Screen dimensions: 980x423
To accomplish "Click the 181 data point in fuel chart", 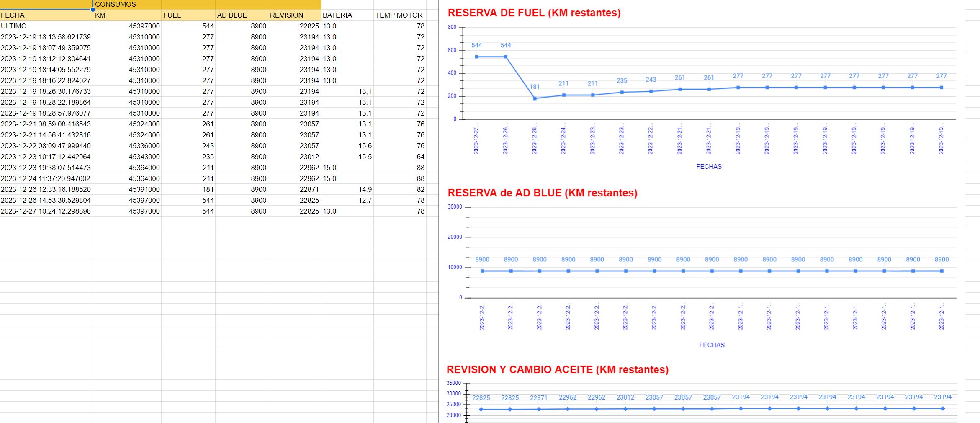I will 535,98.
